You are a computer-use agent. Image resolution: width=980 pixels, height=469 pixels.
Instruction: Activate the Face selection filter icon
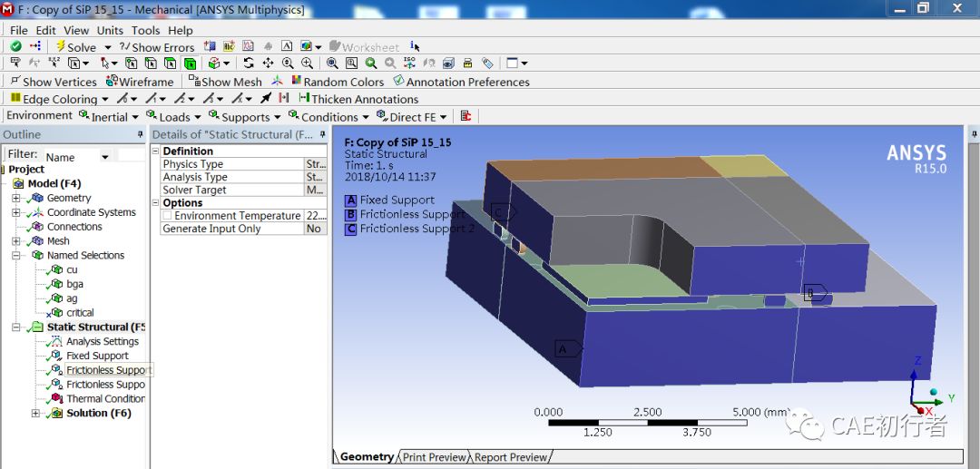170,64
